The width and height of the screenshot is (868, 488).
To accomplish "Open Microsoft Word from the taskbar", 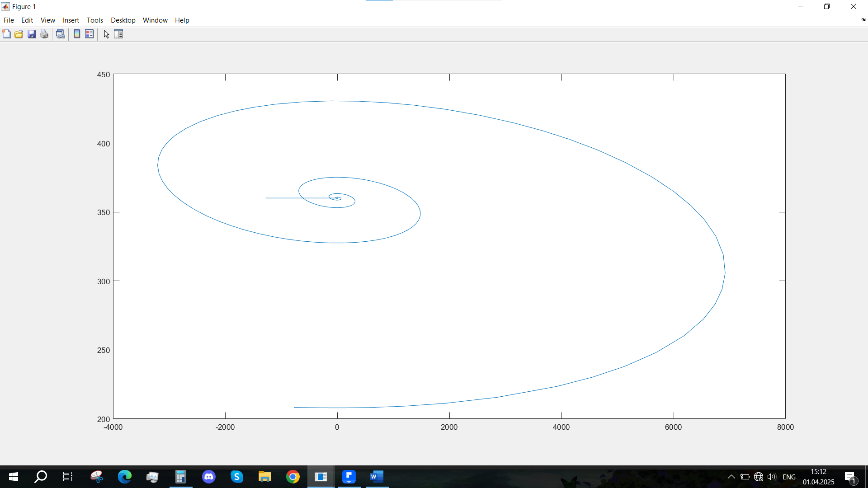I will (x=377, y=477).
